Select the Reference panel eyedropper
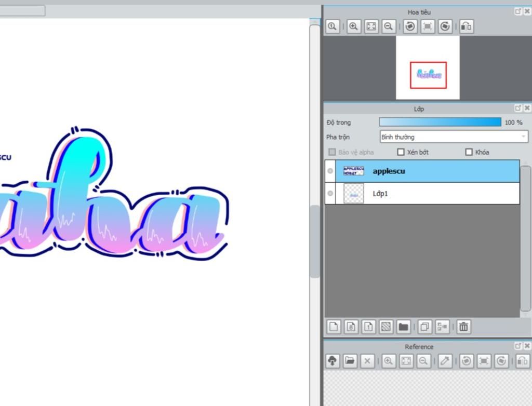Viewport: 532px width, 406px height. pos(445,361)
